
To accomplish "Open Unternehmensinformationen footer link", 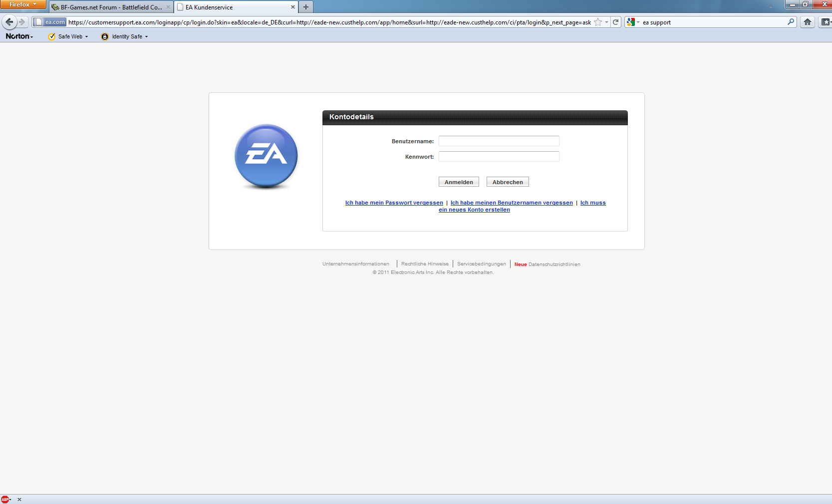I will (x=356, y=264).
